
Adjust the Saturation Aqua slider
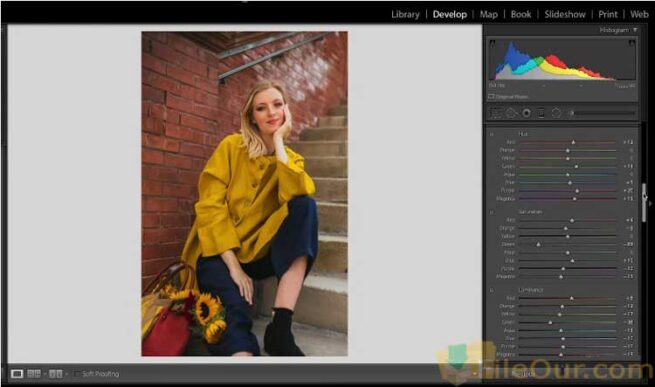568,252
